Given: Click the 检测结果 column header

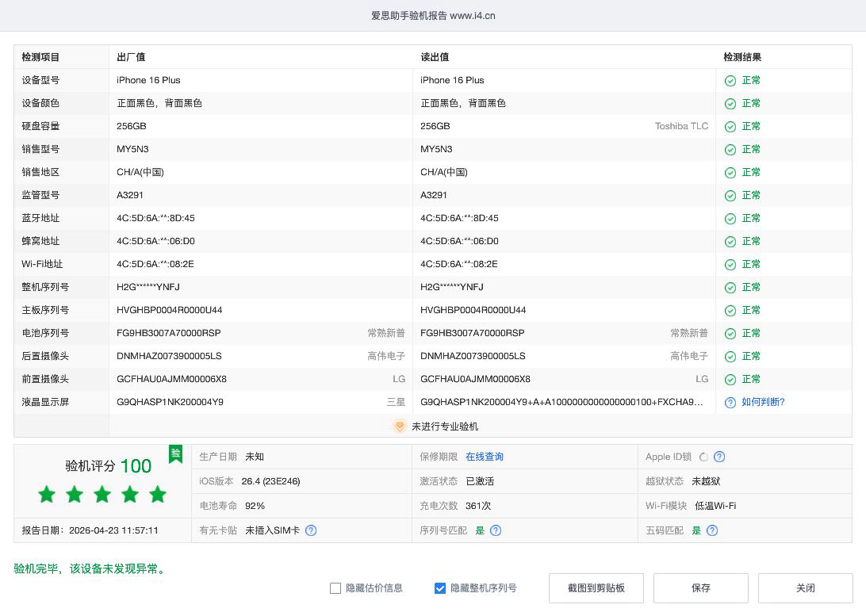Looking at the screenshot, I should [742, 57].
